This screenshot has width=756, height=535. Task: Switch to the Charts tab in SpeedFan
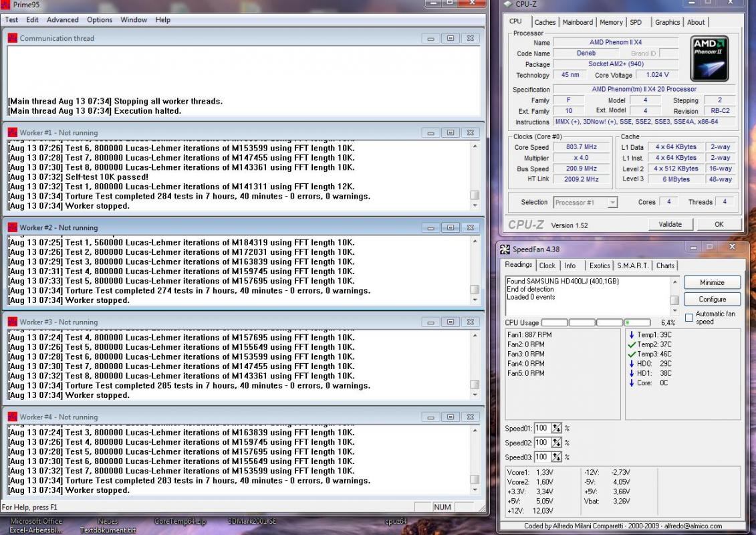[x=665, y=265]
